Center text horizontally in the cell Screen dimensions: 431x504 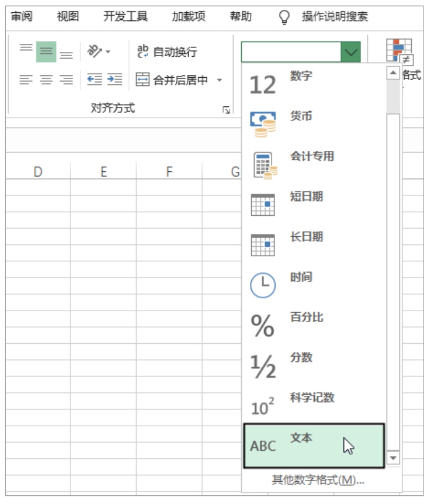coord(46,80)
